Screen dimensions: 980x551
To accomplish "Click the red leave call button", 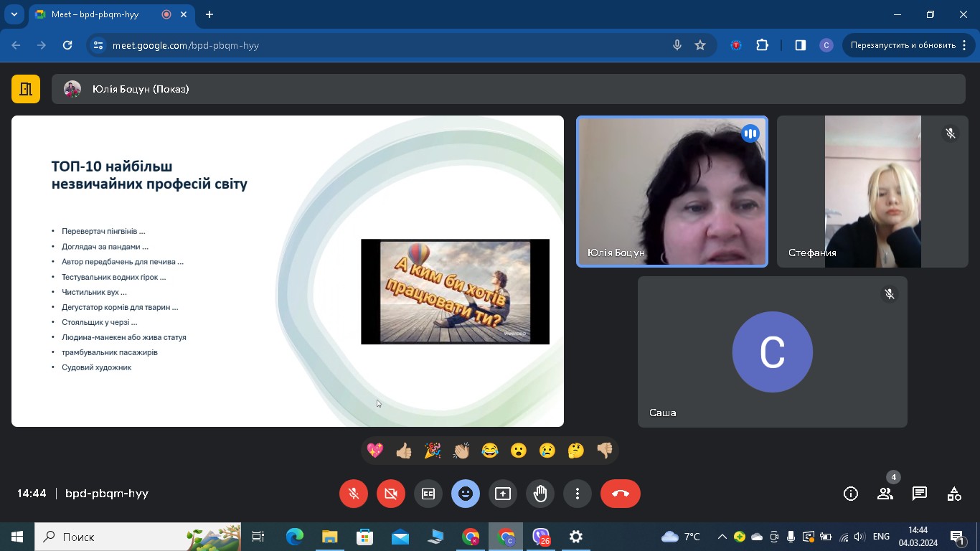I will coord(621,494).
